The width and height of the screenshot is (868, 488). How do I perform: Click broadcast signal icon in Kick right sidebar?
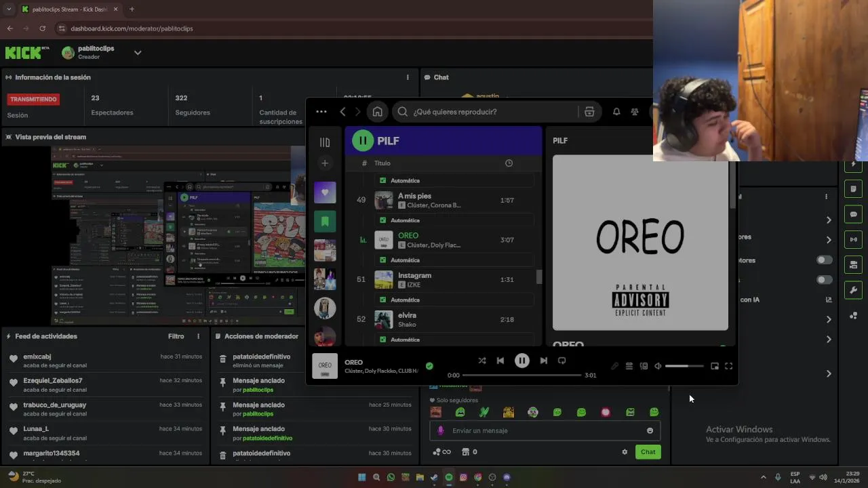click(854, 239)
